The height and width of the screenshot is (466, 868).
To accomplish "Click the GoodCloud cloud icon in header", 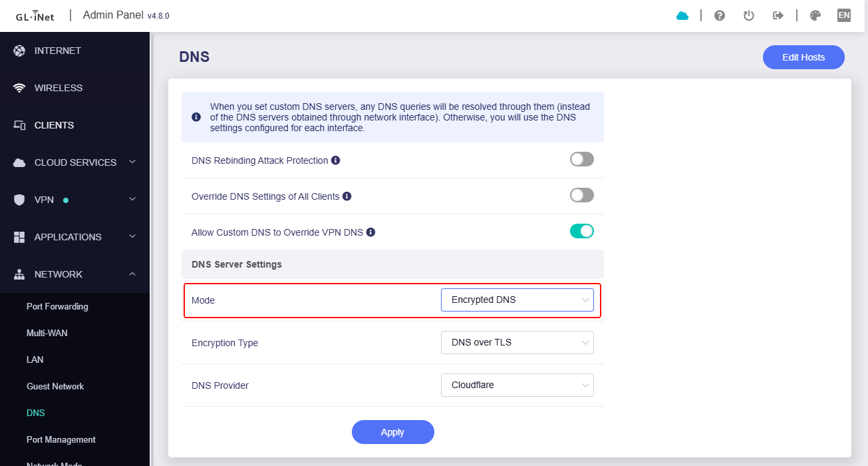I will point(682,15).
